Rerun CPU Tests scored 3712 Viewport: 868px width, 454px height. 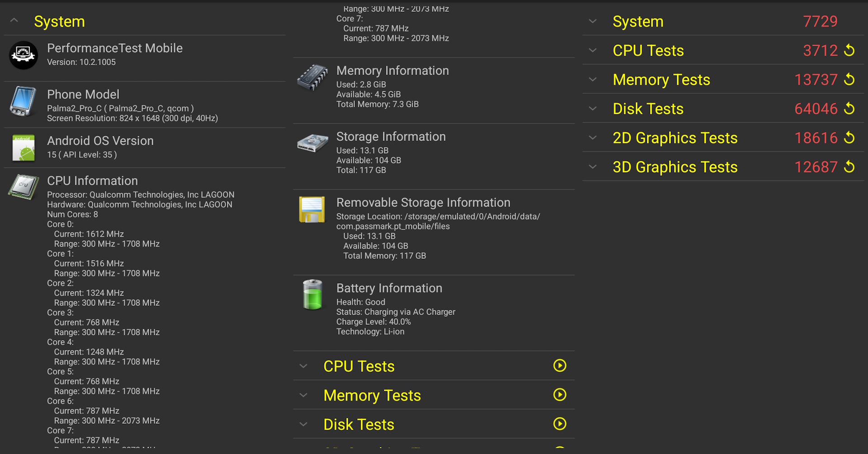[x=849, y=50]
